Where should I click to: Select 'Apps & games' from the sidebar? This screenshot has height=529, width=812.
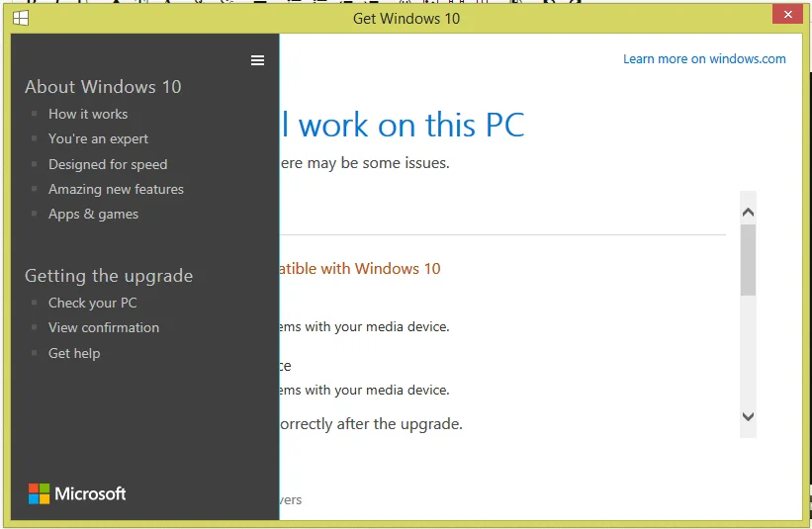[93, 214]
